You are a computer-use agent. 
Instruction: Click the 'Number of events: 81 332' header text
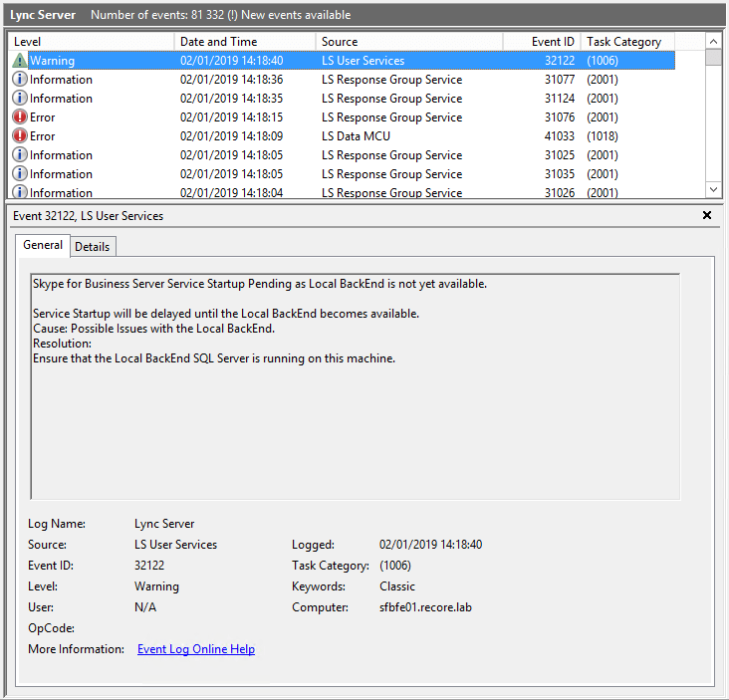[157, 15]
